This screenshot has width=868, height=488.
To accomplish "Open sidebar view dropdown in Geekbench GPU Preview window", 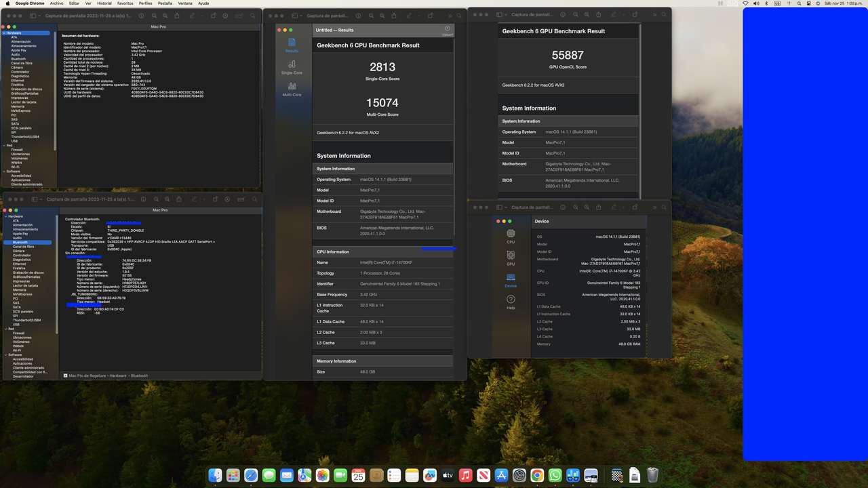I will pyautogui.click(x=506, y=15).
